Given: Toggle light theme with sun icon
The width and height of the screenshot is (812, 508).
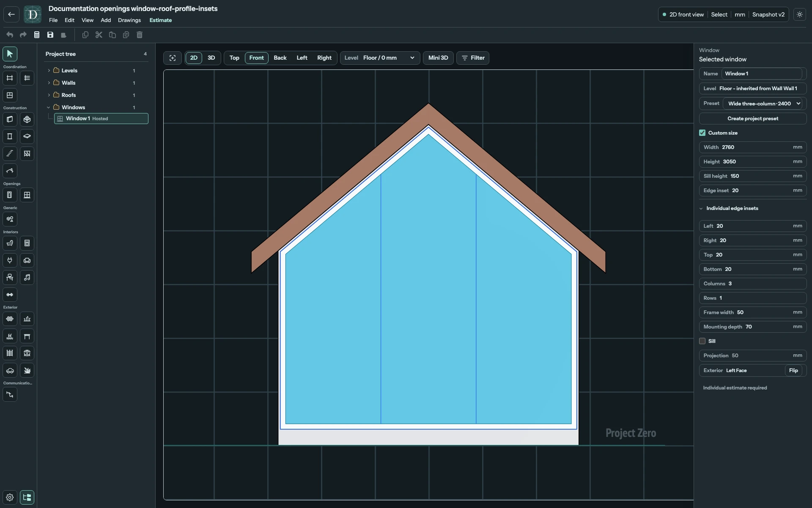Looking at the screenshot, I should pos(799,14).
